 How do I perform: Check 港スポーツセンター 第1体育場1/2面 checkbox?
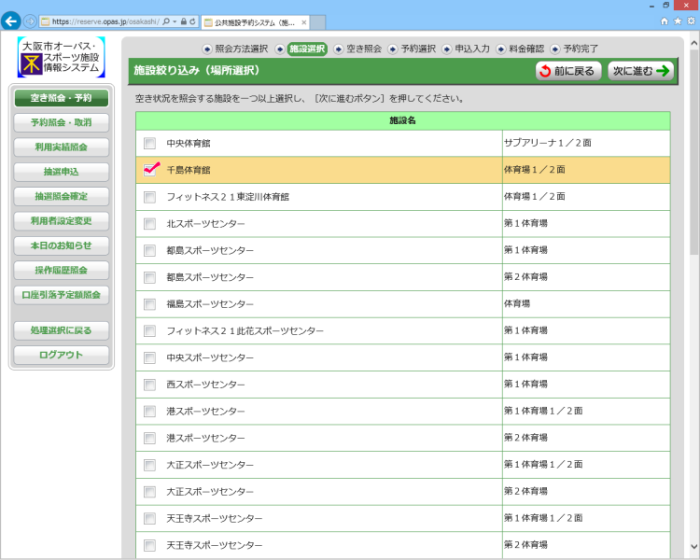150,411
